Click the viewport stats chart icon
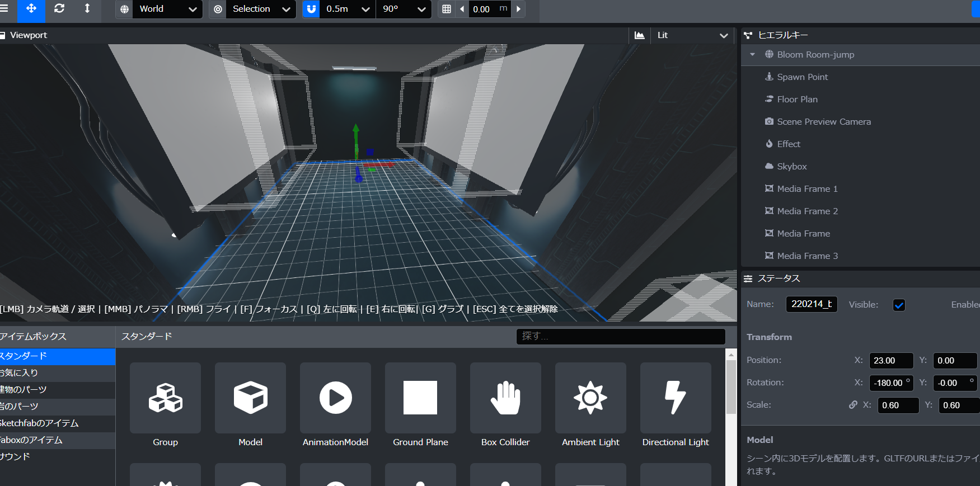Image resolution: width=980 pixels, height=486 pixels. pos(639,35)
